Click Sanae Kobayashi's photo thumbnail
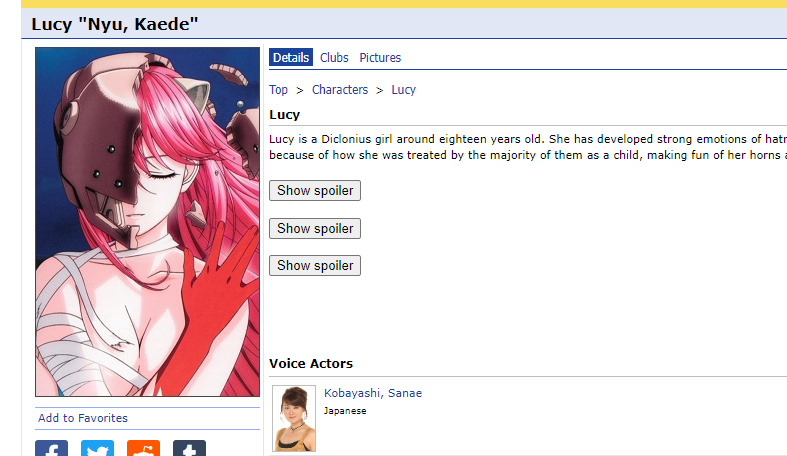This screenshot has width=787, height=456. [x=294, y=418]
